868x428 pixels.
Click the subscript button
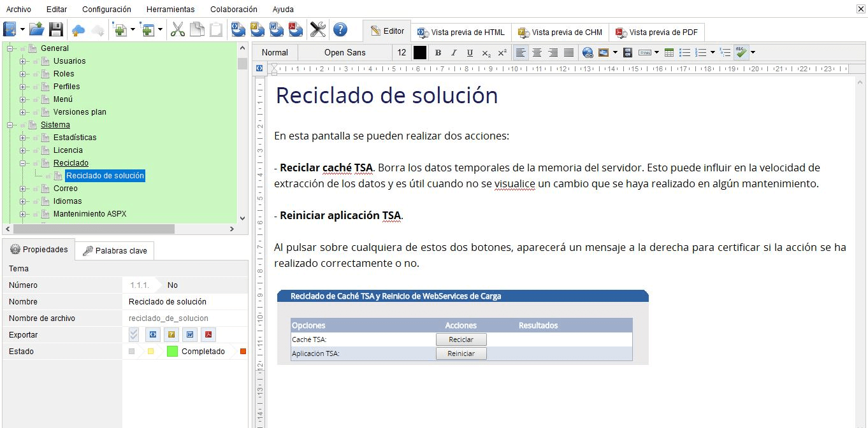coord(486,53)
